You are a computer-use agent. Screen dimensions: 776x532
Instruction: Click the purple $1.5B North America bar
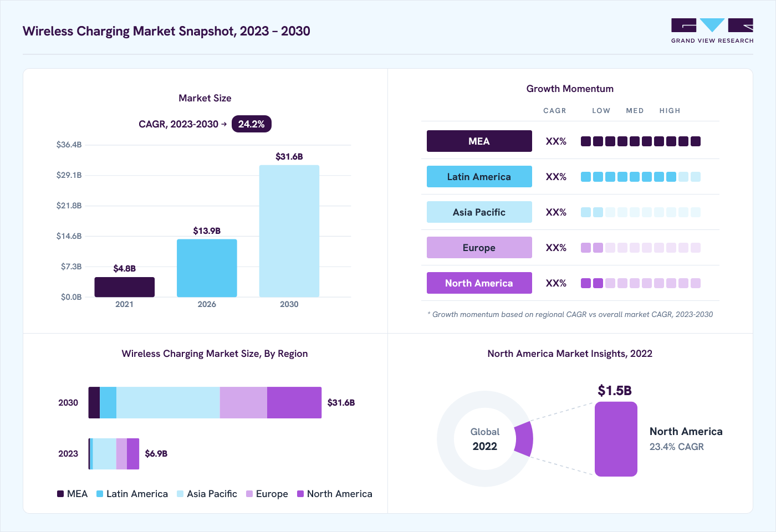[616, 439]
